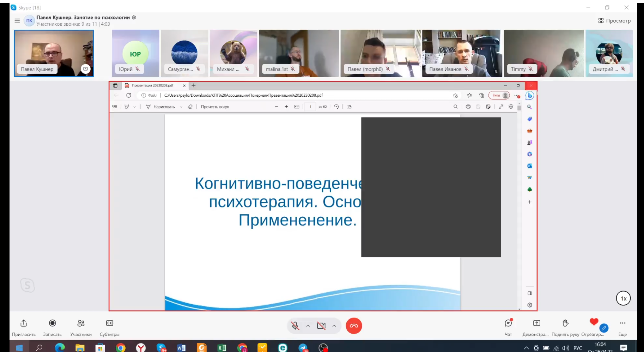
Task: Select Юрий participant tile
Action: tap(135, 53)
